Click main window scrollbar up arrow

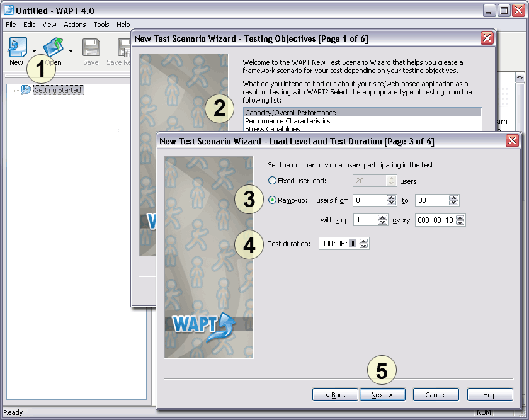[x=520, y=77]
